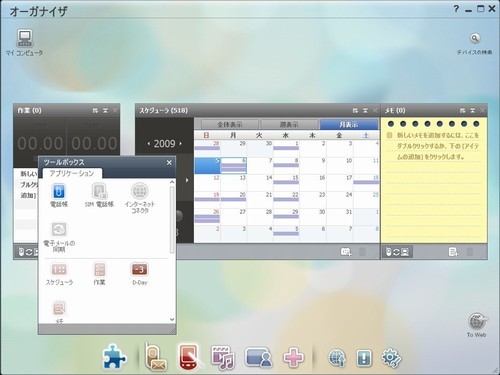Select the 日 Sunday column header
This screenshot has width=500, height=375.
coord(206,135)
